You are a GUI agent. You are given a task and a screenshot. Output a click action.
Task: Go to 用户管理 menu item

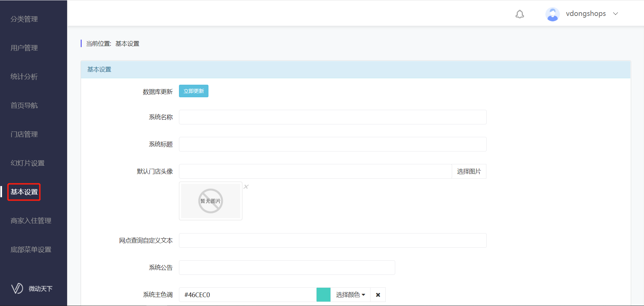coord(24,48)
